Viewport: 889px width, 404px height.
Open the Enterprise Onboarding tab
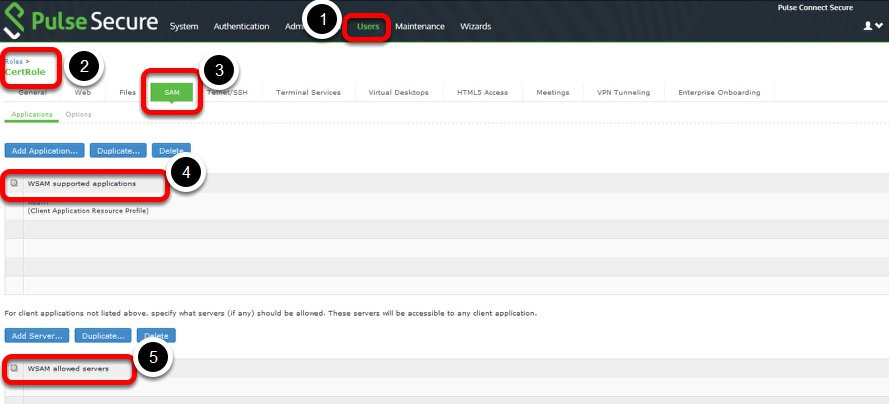pos(718,92)
